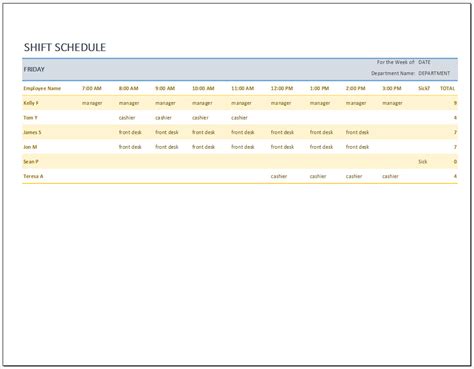This screenshot has width=474, height=369.
Task: Select Tom Y's total of 4
Action: click(x=455, y=118)
